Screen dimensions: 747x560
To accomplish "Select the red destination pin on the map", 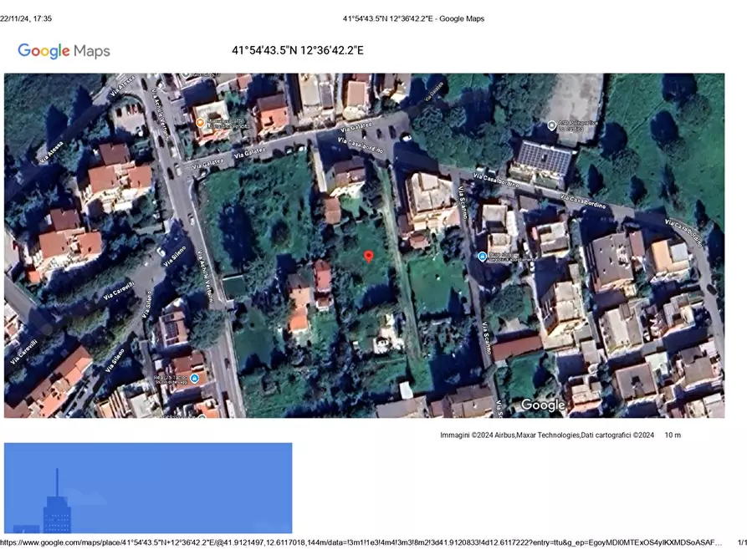I will point(369,257).
